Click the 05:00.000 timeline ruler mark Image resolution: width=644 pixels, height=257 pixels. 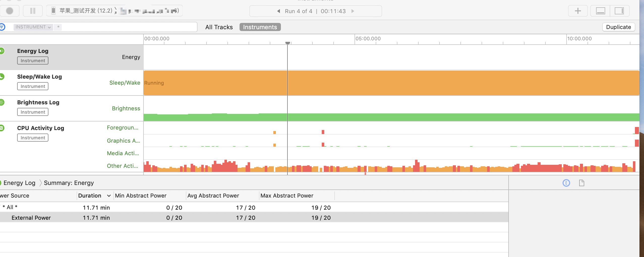pos(368,39)
